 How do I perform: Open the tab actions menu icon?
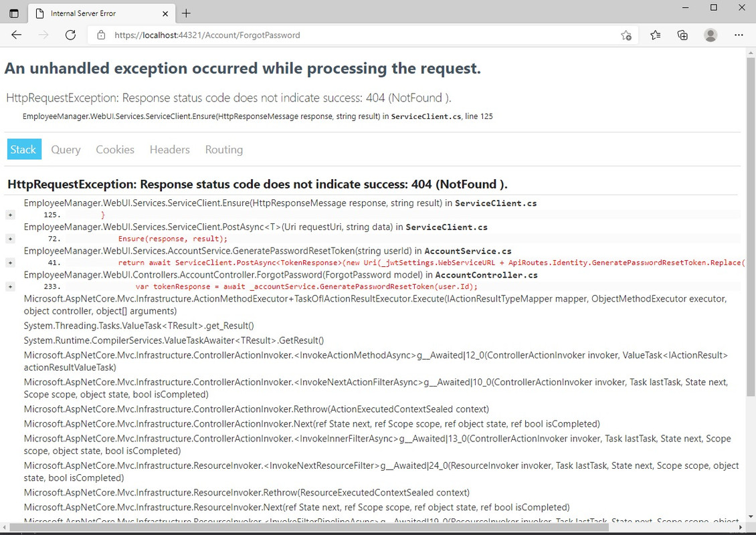pos(14,13)
